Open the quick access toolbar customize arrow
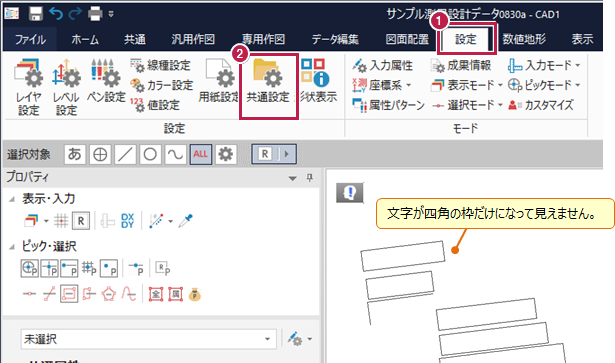Viewport: 615px width, 363px height. point(111,15)
